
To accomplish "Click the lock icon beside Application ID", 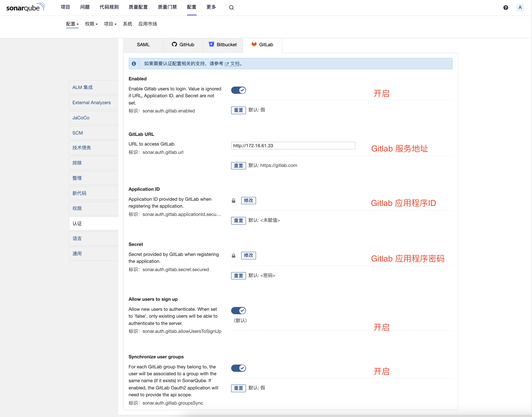I will (234, 201).
